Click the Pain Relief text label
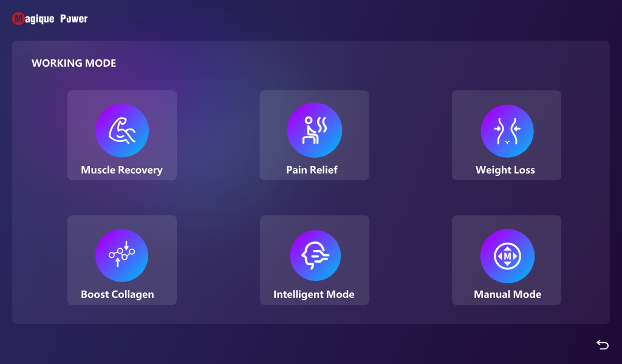The width and height of the screenshot is (622, 364). pyautogui.click(x=312, y=170)
